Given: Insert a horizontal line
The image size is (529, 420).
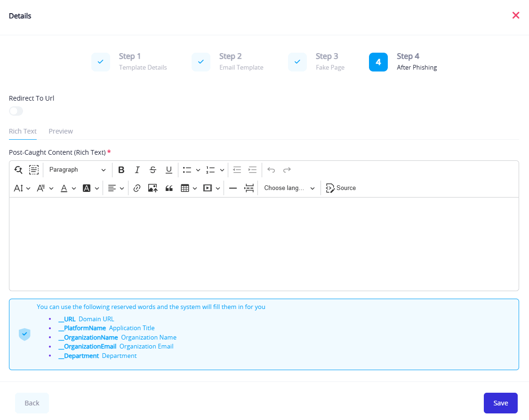Looking at the screenshot, I should [232, 188].
